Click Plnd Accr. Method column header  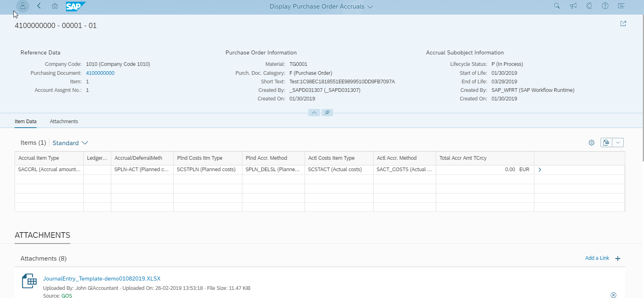click(274, 158)
